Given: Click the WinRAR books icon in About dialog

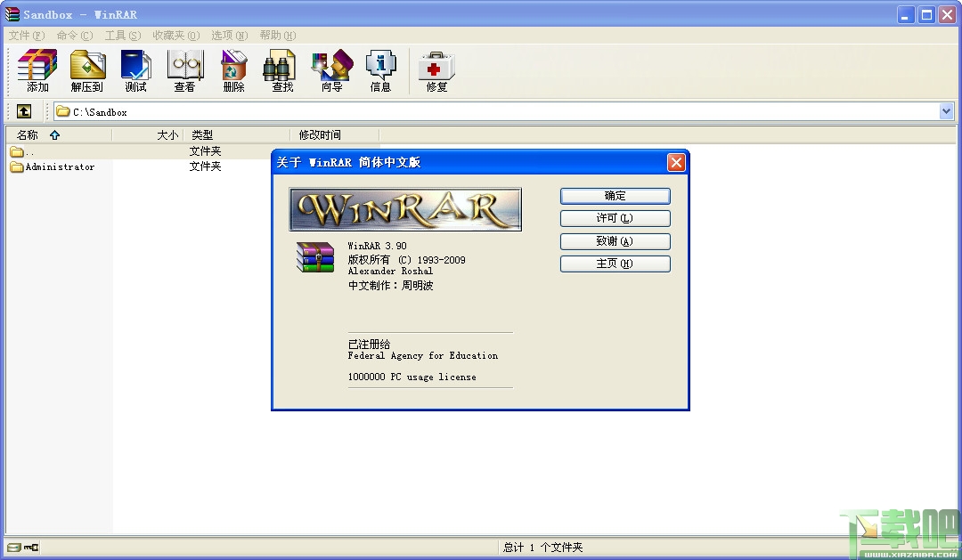Looking at the screenshot, I should (315, 257).
